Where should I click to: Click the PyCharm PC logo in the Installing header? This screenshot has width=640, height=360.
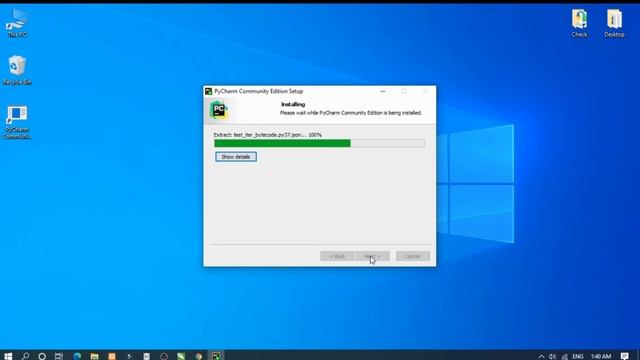218,110
